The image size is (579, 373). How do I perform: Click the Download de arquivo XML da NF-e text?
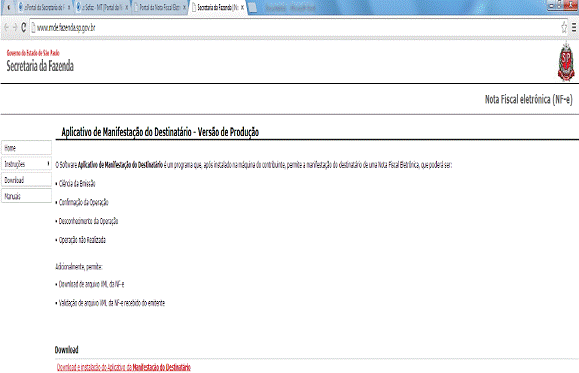point(91,284)
